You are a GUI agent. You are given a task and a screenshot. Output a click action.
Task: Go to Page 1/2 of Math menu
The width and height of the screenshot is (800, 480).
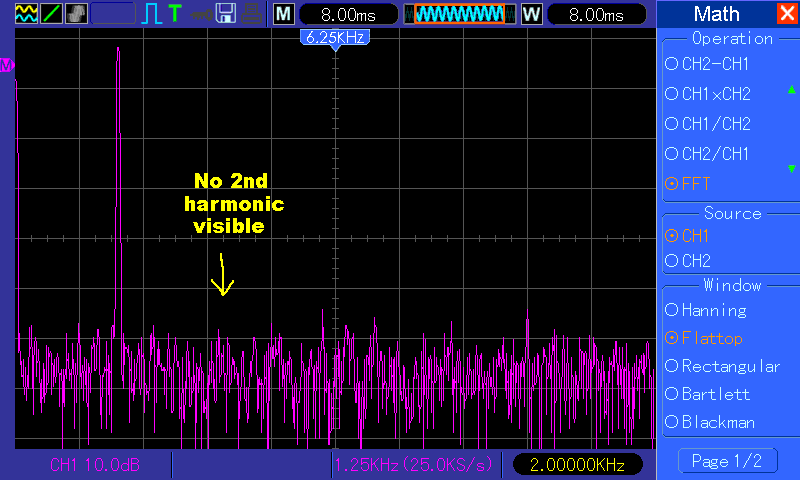click(x=727, y=461)
